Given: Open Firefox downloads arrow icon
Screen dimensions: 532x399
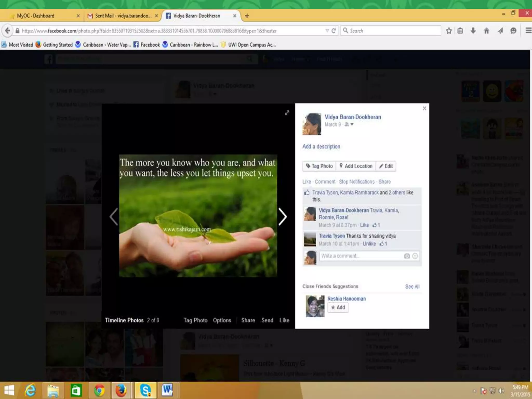Looking at the screenshot, I should point(473,31).
